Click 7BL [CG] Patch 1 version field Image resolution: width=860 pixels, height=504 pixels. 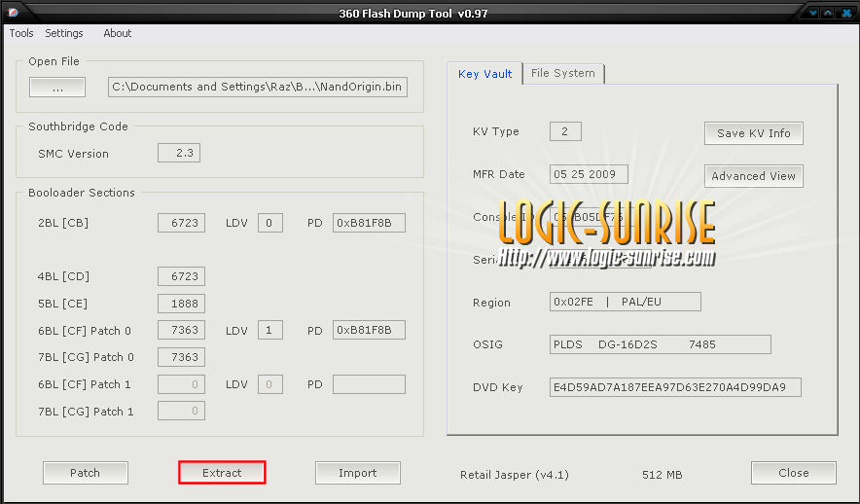tap(181, 411)
